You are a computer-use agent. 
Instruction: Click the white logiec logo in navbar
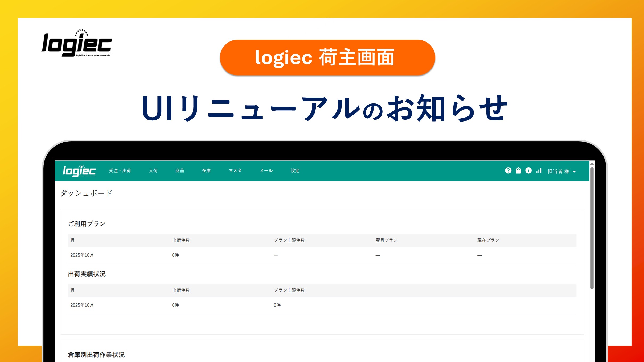[79, 171]
